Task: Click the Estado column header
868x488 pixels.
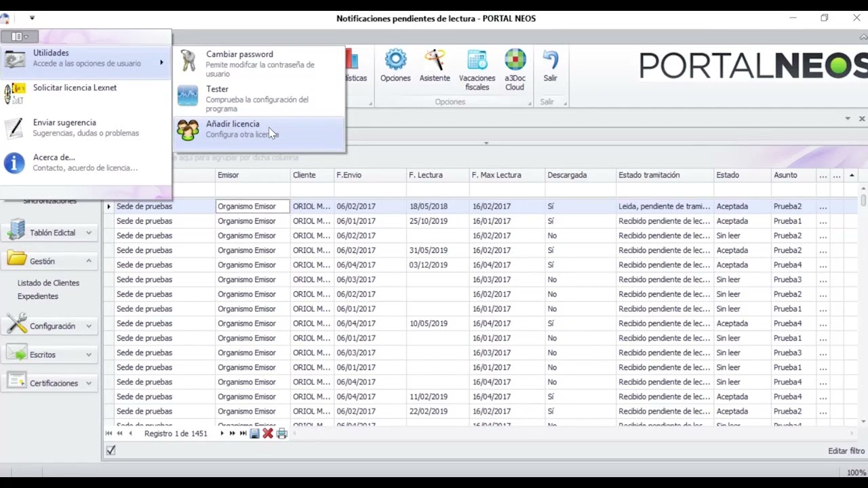Action: 743,175
